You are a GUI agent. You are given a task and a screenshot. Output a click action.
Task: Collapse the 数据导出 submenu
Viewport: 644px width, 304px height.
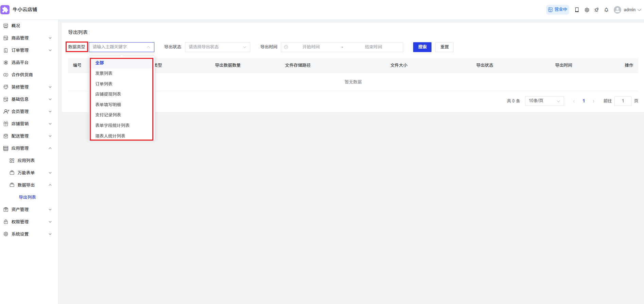31,185
